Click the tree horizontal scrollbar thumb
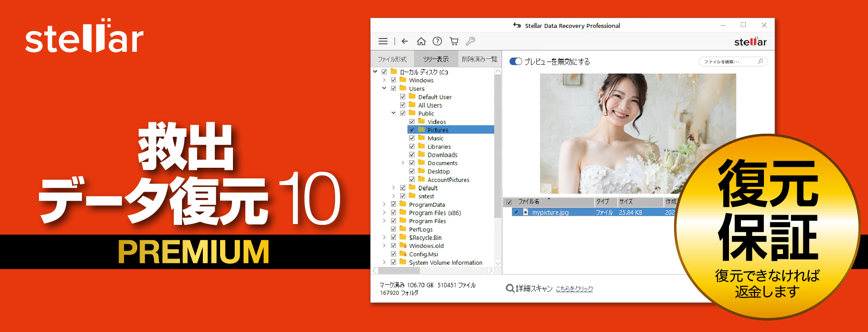The width and height of the screenshot is (868, 332). coord(399,270)
